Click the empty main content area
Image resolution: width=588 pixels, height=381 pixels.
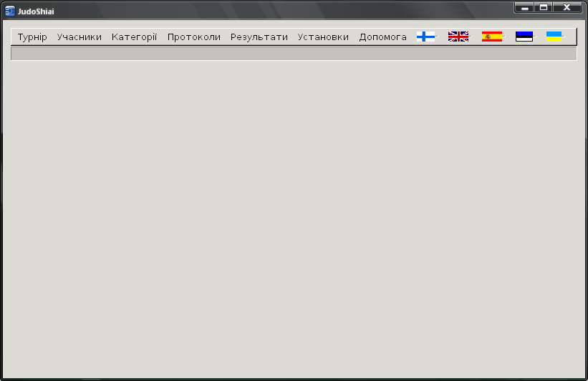pyautogui.click(x=294, y=215)
